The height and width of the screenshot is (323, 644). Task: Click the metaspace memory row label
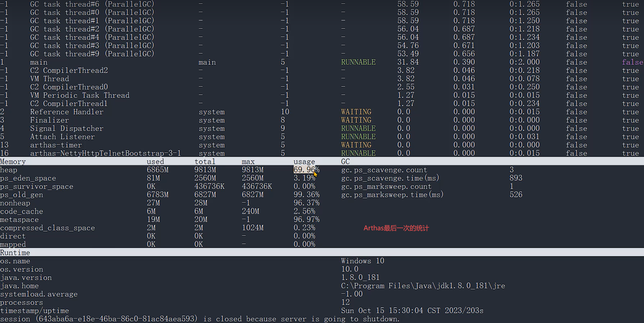(19, 220)
